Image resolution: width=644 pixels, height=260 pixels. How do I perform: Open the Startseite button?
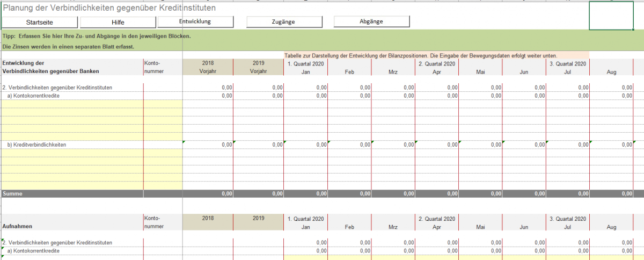click(40, 22)
